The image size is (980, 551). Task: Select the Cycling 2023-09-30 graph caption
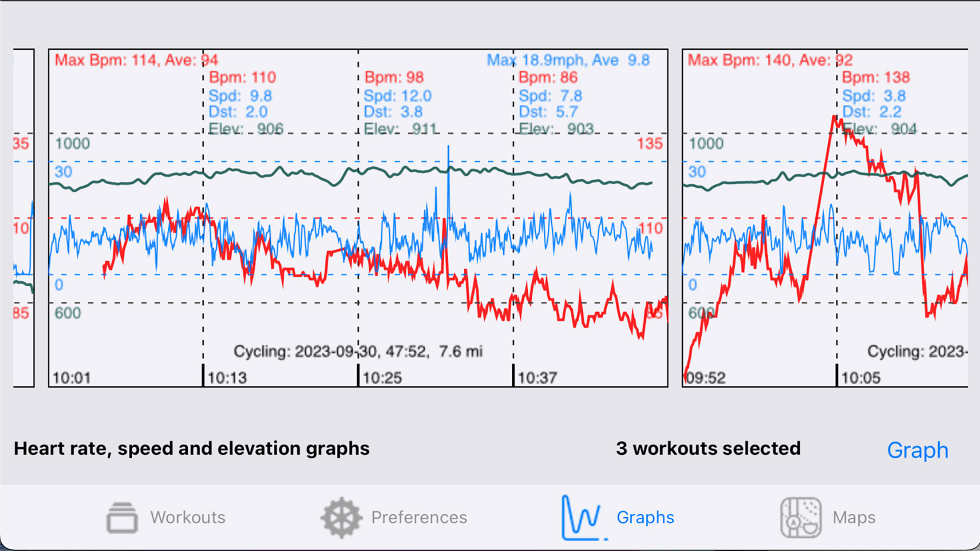pos(358,351)
